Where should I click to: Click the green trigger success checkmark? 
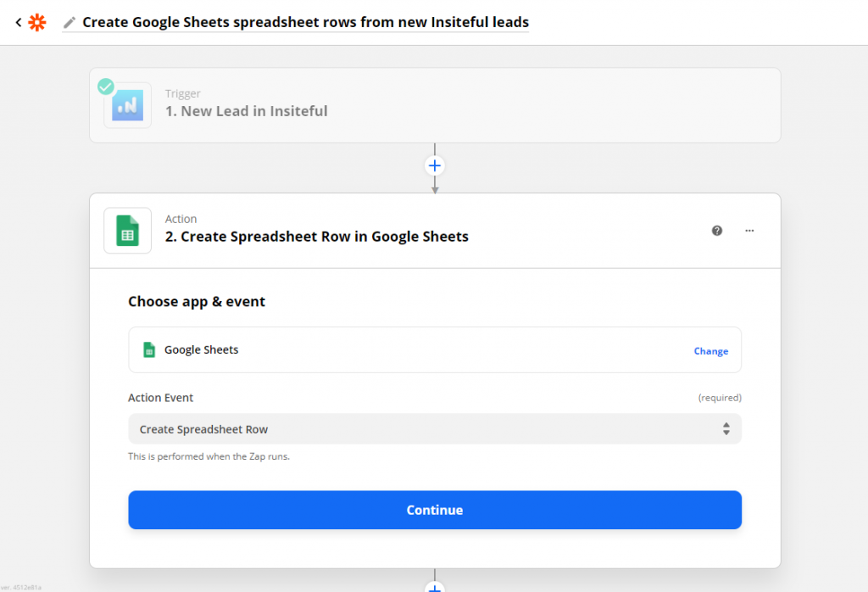coord(106,87)
